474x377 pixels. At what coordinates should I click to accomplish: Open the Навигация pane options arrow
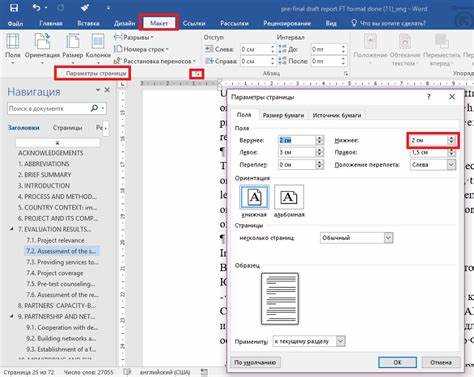click(x=98, y=90)
